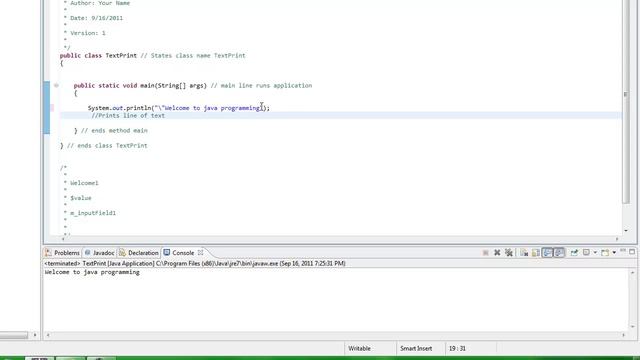
Task: Click the '// ends class TextPrint' comment
Action: click(x=107, y=145)
